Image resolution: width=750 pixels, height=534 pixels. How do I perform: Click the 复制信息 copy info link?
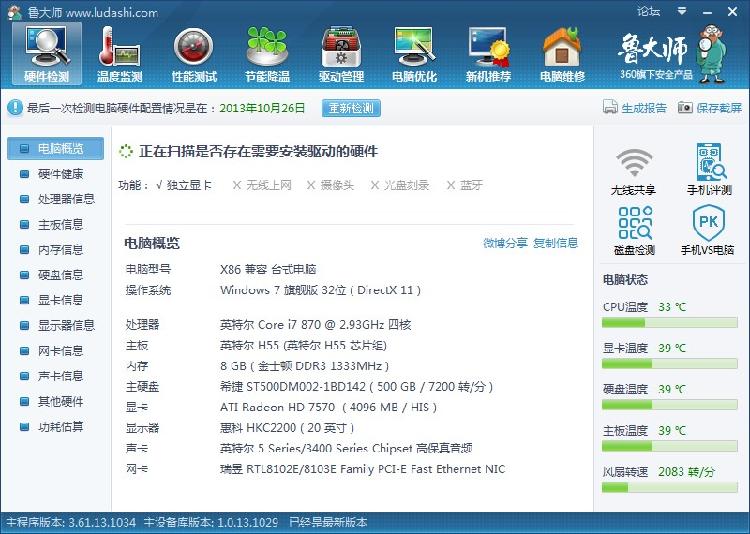pyautogui.click(x=555, y=243)
